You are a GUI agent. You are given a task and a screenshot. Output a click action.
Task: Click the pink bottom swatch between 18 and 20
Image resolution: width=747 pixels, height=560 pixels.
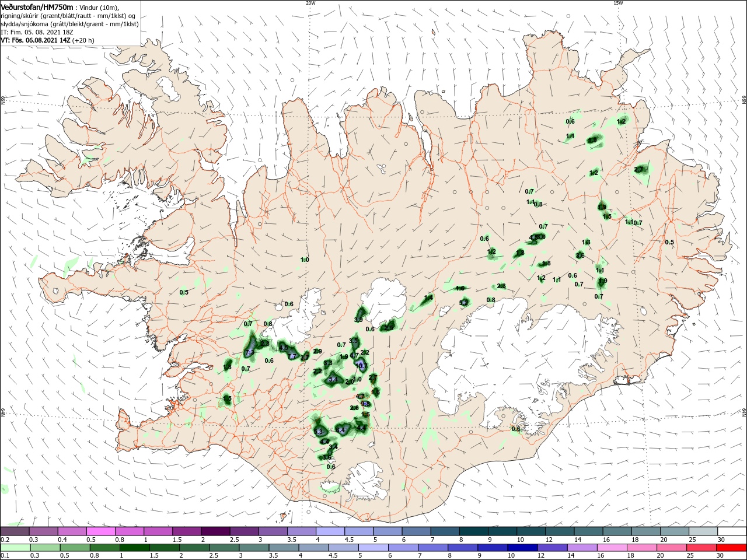click(643, 548)
